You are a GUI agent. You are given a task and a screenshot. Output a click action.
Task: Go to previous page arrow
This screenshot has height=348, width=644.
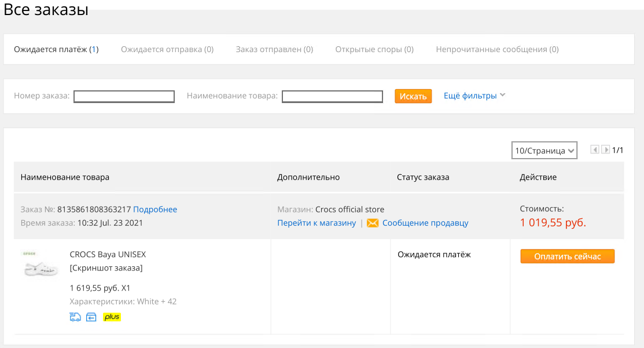point(594,149)
